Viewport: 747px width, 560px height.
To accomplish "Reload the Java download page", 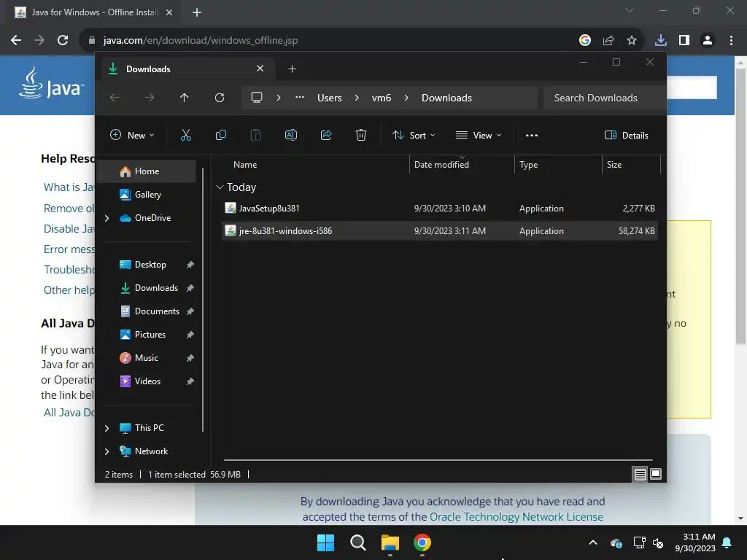I will [63, 41].
